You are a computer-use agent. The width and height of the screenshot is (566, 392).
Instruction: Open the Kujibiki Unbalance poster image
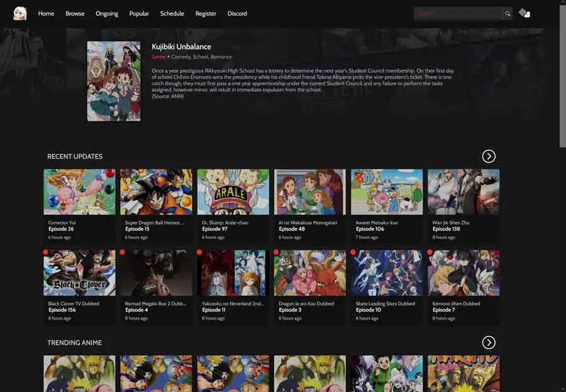pos(114,81)
